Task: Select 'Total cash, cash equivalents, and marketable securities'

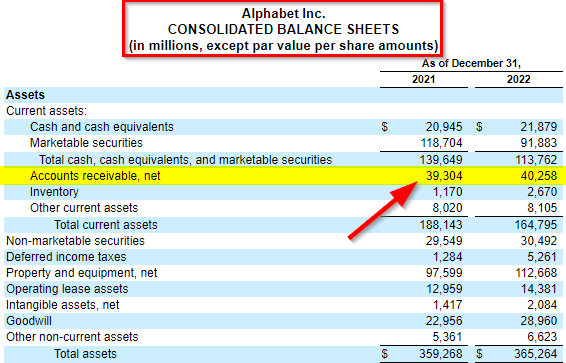Action: [x=186, y=159]
